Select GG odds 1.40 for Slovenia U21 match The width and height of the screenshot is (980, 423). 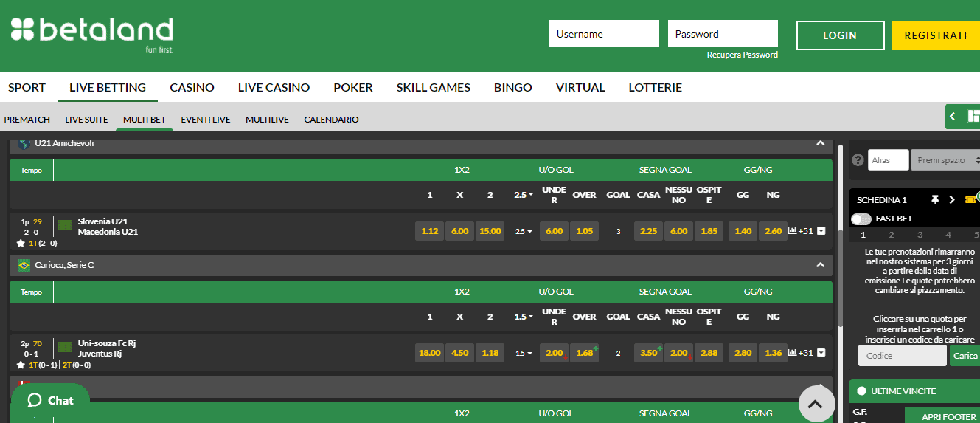click(x=743, y=231)
